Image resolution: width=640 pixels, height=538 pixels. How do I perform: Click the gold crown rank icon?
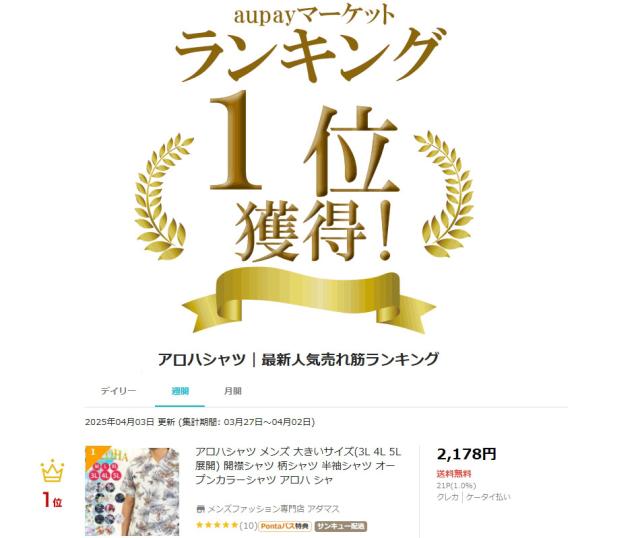click(52, 470)
